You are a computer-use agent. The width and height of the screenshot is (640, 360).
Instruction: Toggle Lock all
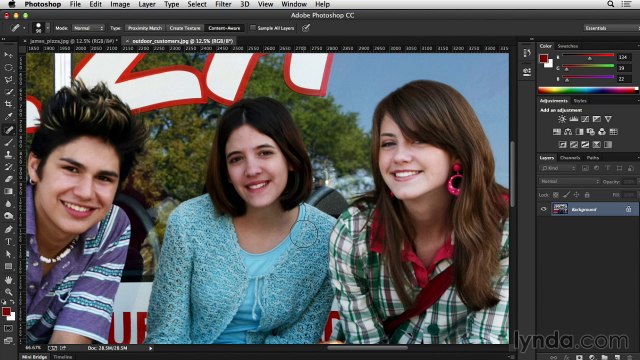[587, 195]
